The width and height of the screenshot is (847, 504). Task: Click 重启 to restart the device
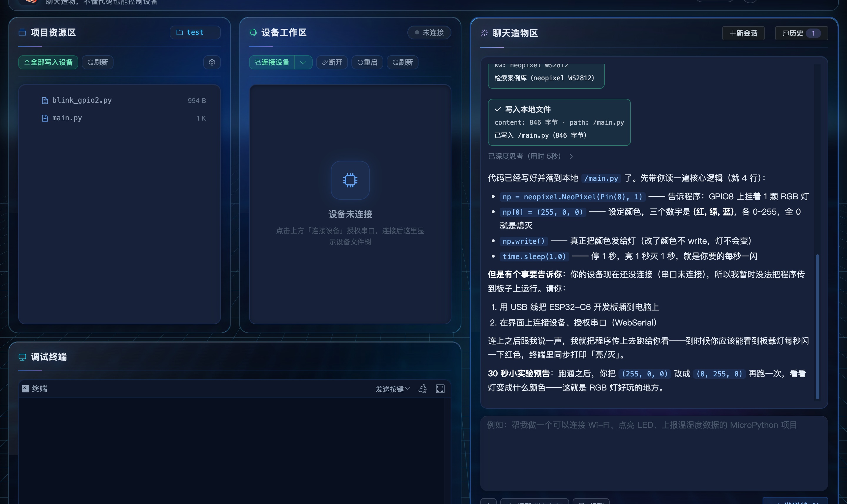pyautogui.click(x=367, y=62)
